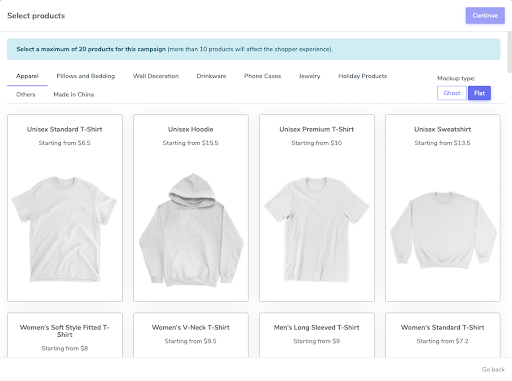This screenshot has width=512, height=381.
Task: Click the 'Starting from $13.5' price
Action: [443, 143]
